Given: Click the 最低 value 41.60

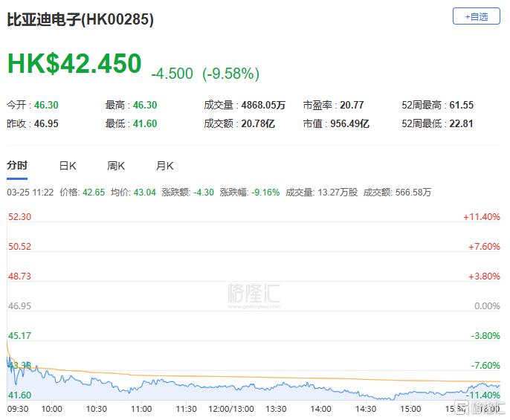Looking at the screenshot, I should point(145,123).
